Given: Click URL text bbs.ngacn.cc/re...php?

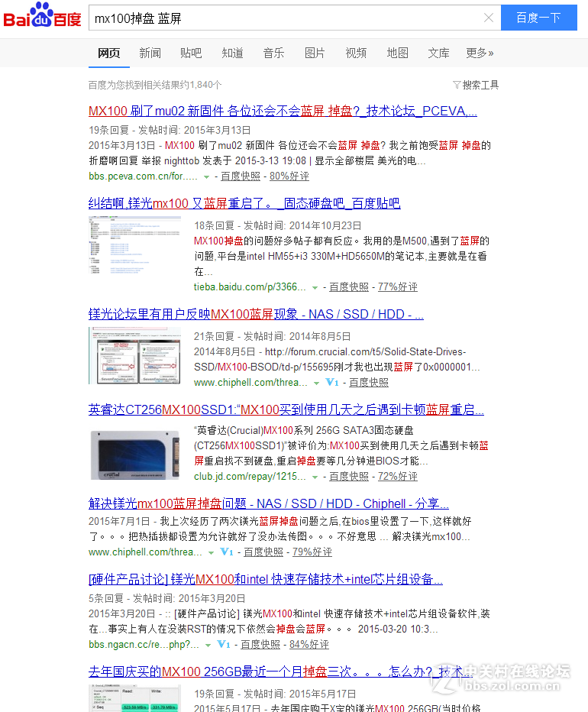Looking at the screenshot, I should click(x=144, y=644).
